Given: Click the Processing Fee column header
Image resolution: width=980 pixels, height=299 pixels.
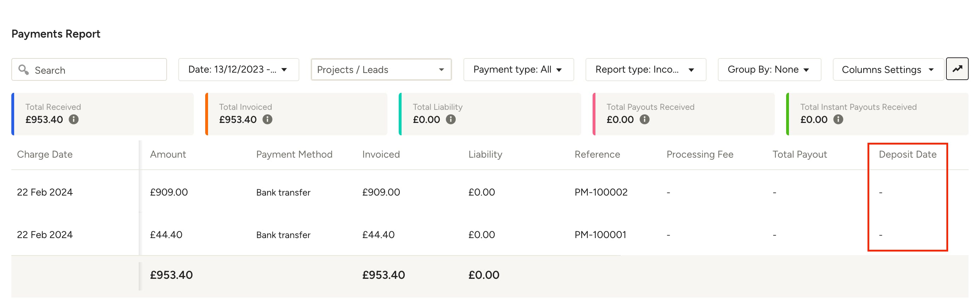Looking at the screenshot, I should [699, 155].
